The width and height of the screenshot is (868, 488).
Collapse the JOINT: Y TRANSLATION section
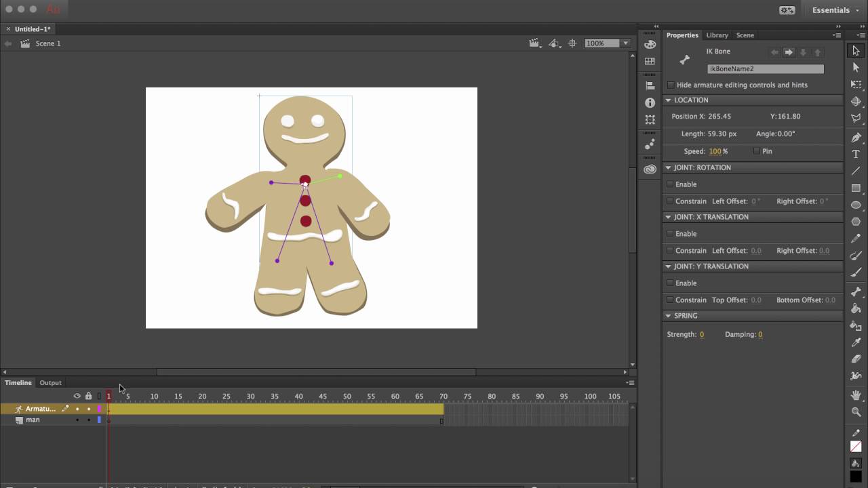(x=668, y=266)
